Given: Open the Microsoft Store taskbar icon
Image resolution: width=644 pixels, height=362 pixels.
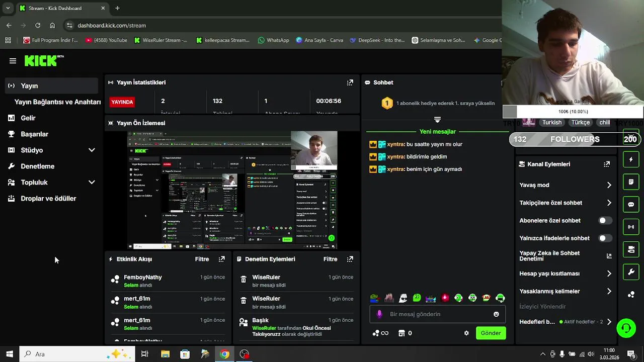Looking at the screenshot, I should point(185,354).
